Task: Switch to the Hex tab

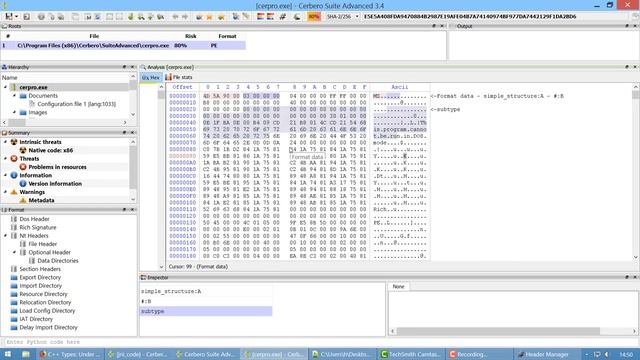Action: click(x=151, y=77)
